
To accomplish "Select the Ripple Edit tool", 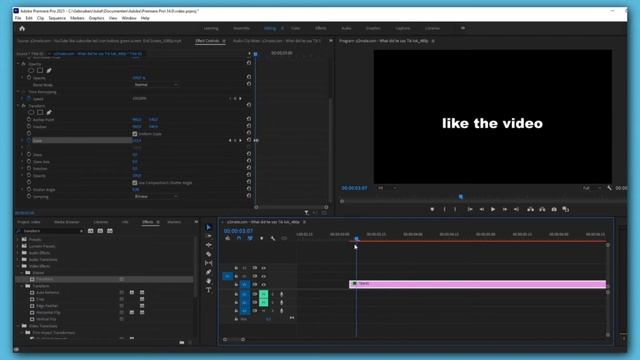I will tap(209, 245).
